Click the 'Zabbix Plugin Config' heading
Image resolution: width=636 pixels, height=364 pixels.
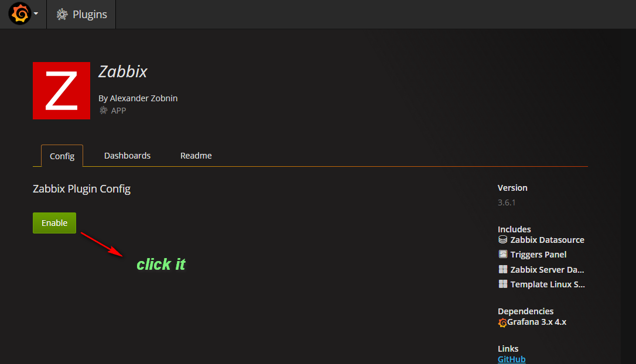pos(81,189)
